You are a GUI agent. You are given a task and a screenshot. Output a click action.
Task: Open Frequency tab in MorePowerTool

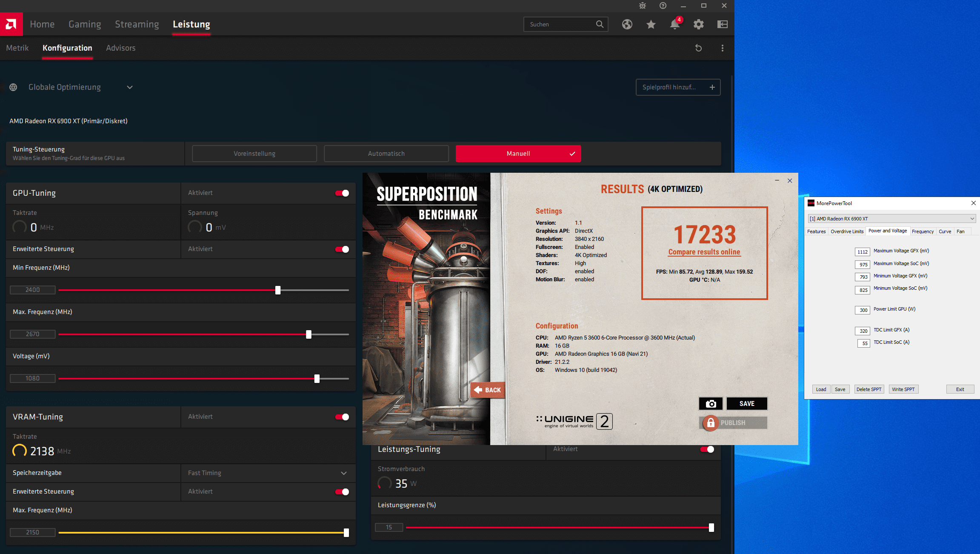(923, 231)
